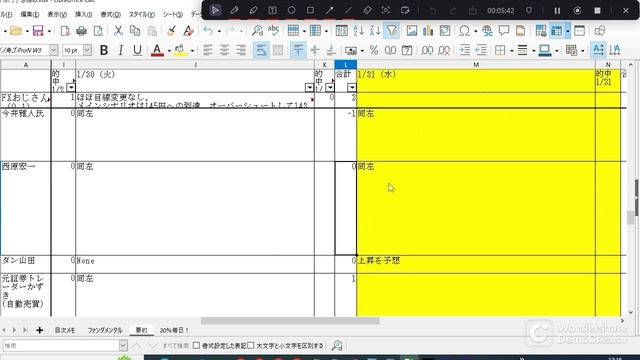Viewport: 640px width, 360px height.
Task: Toggle Bold formatting
Action: click(x=104, y=50)
